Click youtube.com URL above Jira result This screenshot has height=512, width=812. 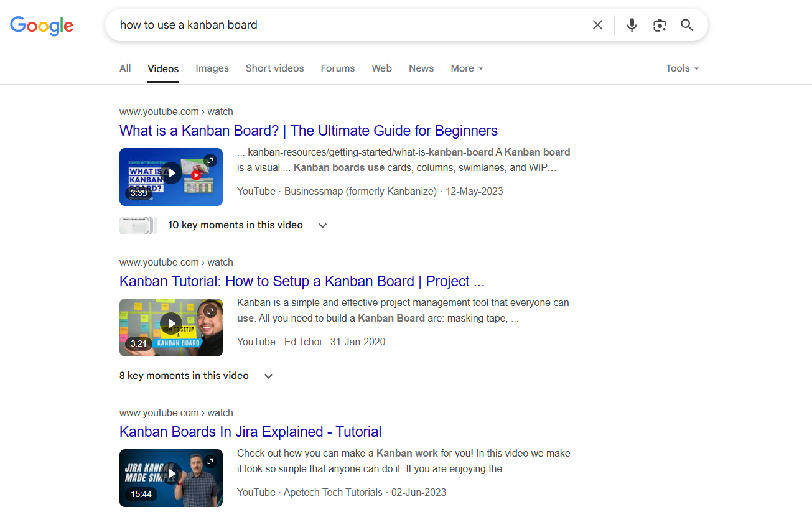[176, 413]
